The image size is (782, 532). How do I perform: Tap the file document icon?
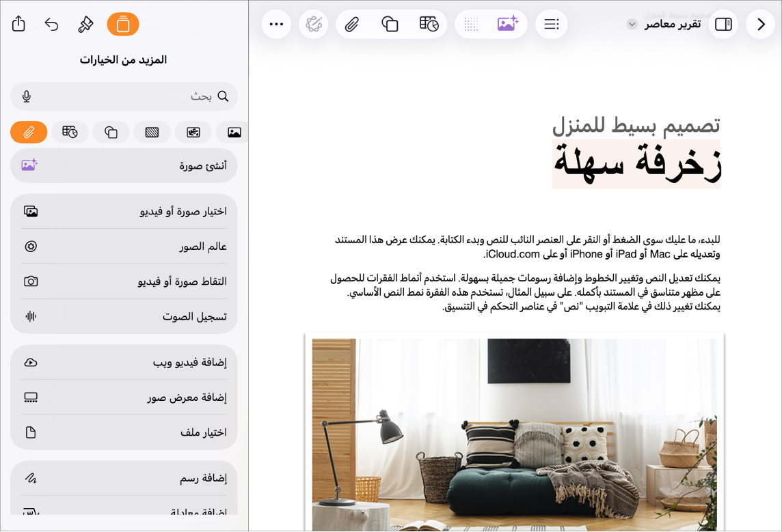point(31,432)
